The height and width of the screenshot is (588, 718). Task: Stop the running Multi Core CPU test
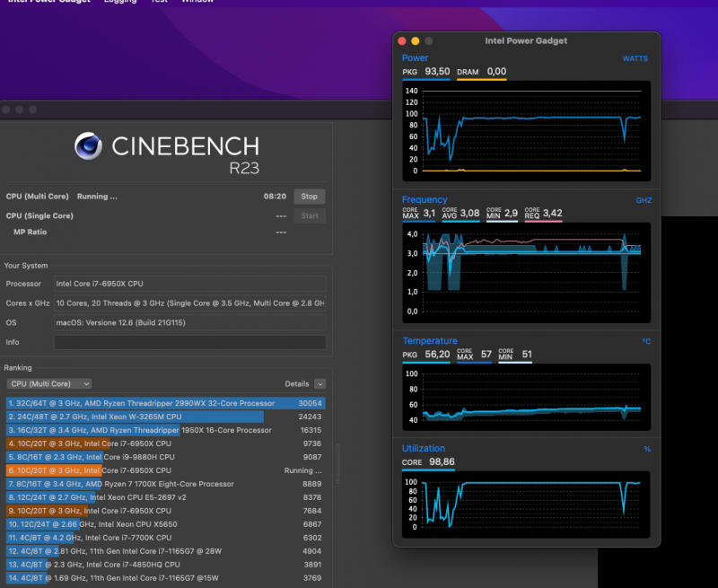coord(309,197)
